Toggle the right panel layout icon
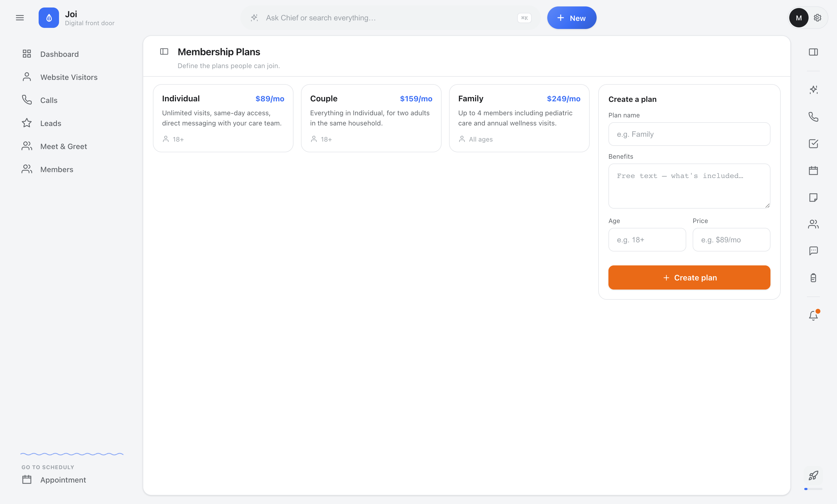The width and height of the screenshot is (837, 504). 813,52
